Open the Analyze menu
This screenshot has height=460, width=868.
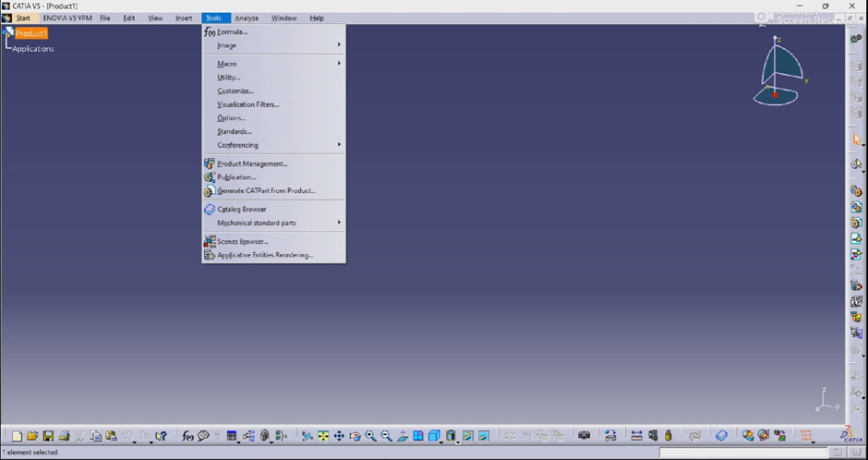247,18
